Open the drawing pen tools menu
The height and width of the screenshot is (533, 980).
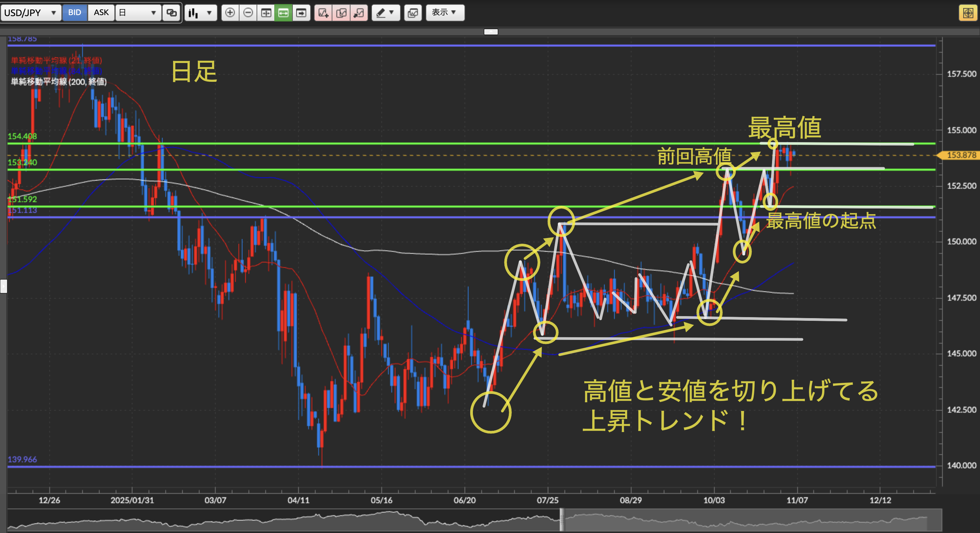(x=385, y=12)
